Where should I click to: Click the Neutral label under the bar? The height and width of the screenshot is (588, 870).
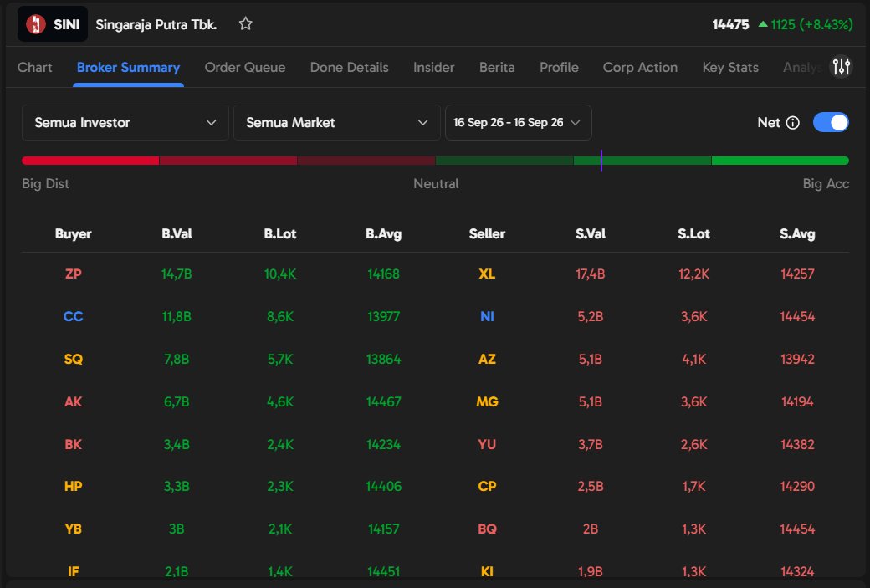(x=436, y=184)
